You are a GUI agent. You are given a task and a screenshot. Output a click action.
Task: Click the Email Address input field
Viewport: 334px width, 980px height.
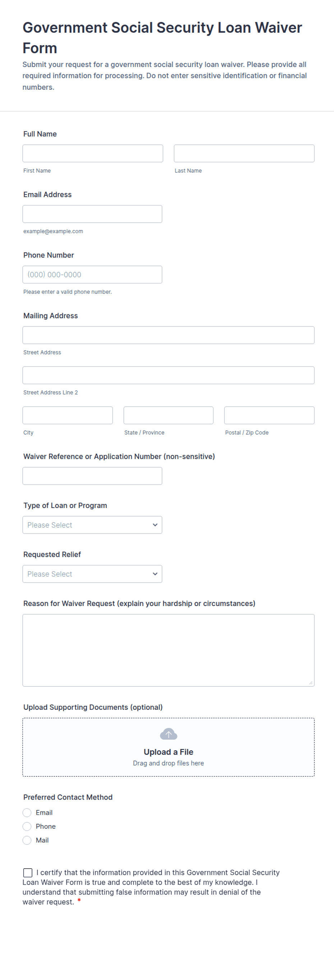click(x=92, y=214)
